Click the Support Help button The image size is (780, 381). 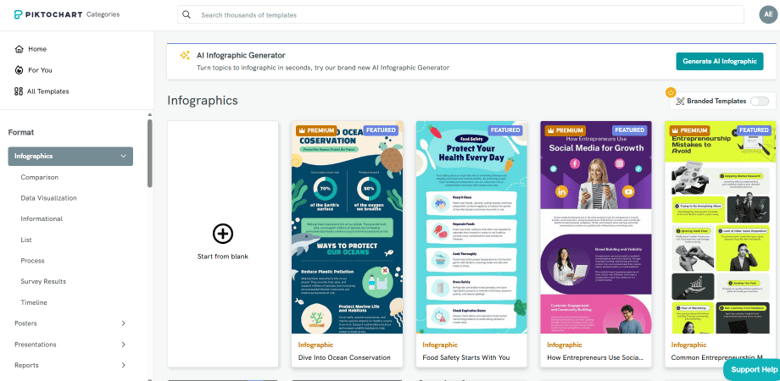(752, 370)
